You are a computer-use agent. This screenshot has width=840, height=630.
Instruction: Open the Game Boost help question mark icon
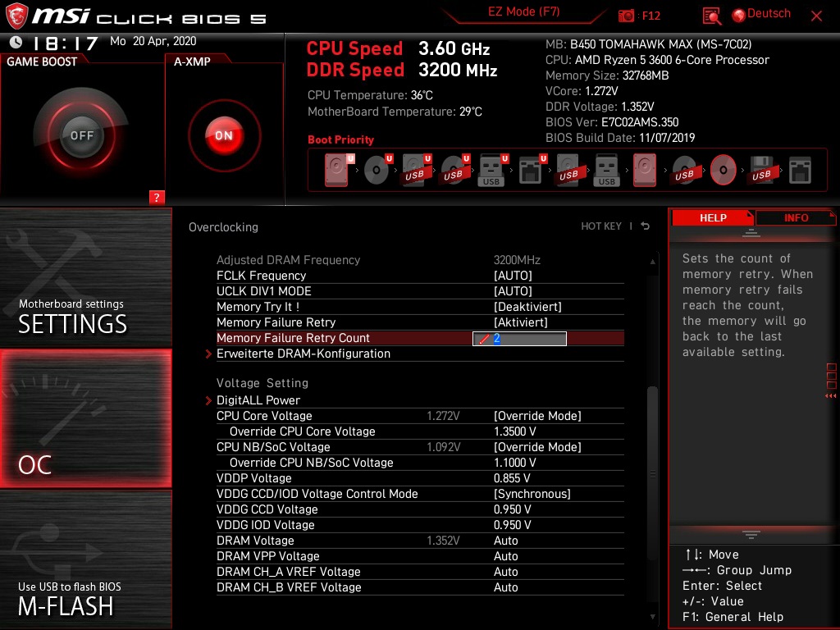(157, 197)
